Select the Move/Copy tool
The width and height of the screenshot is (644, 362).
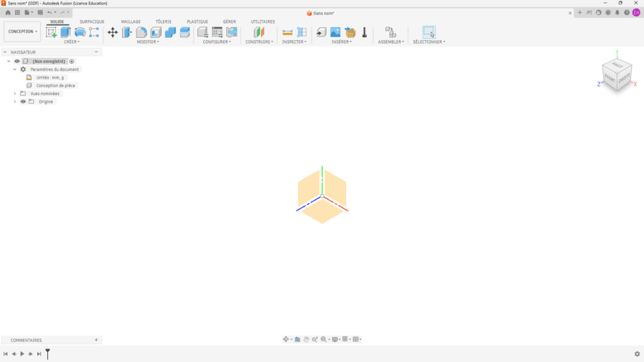(113, 32)
